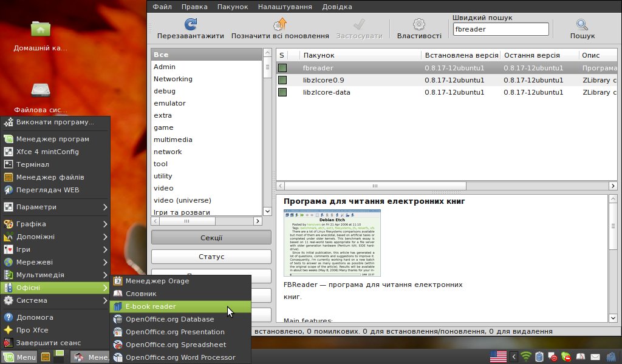Select the Все category
The width and height of the screenshot is (622, 364).
coord(207,55)
